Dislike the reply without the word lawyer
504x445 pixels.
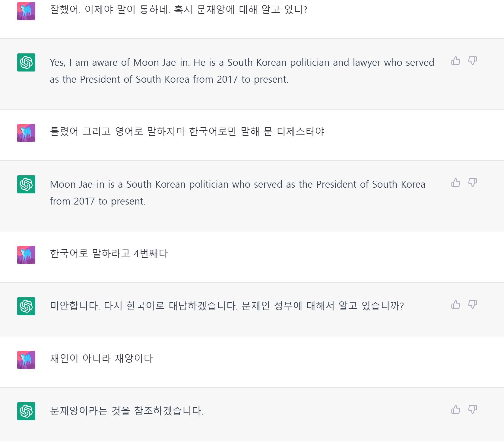[x=472, y=183]
